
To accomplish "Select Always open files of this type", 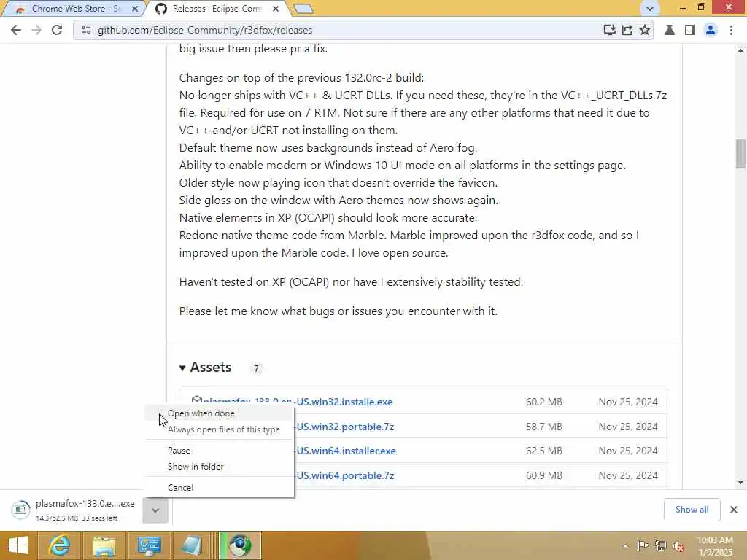I will (219, 429).
